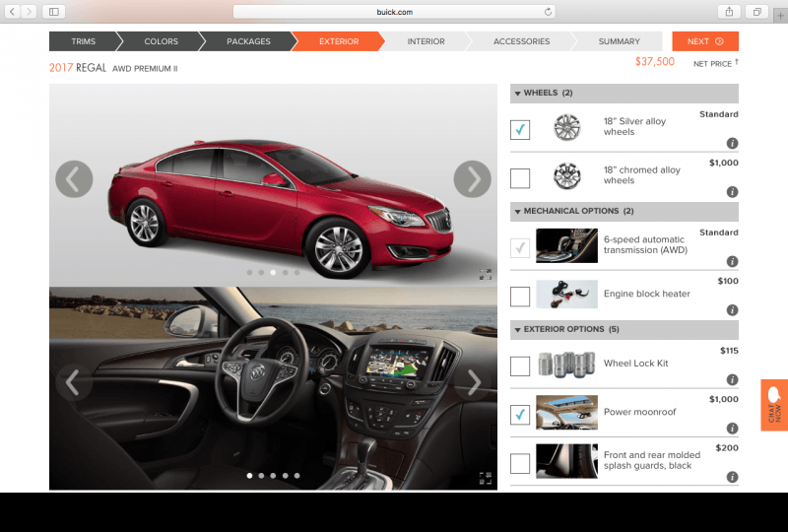
Task: Open info for Engine block heater
Action: 732,310
